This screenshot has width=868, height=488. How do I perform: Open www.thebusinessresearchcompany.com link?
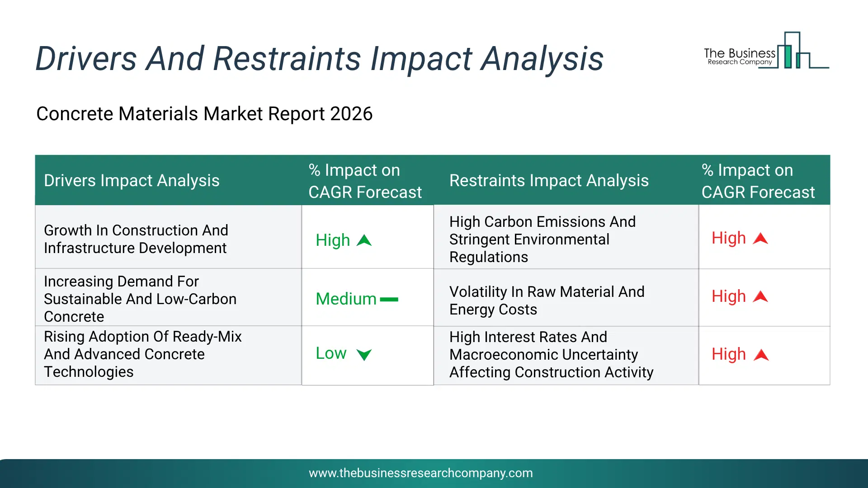(x=421, y=473)
